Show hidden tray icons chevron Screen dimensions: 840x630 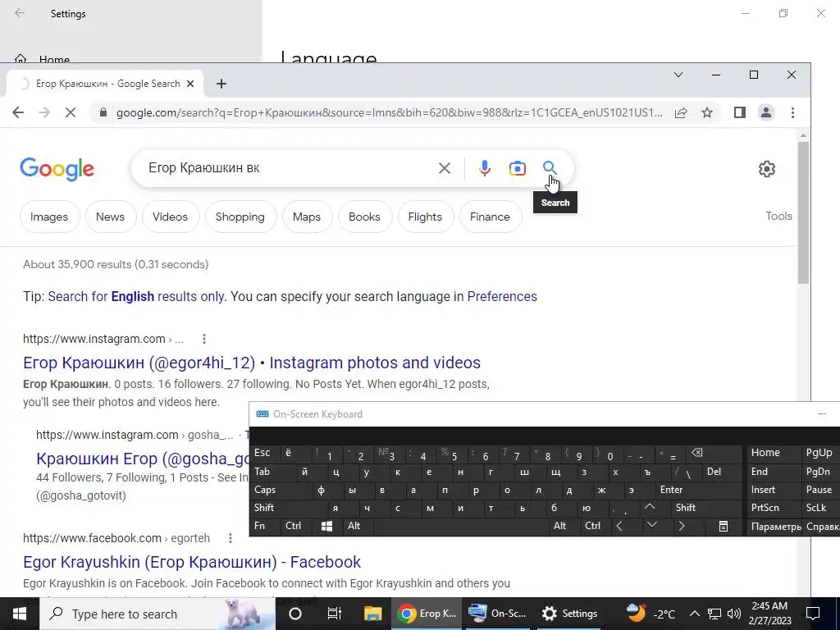pos(694,614)
